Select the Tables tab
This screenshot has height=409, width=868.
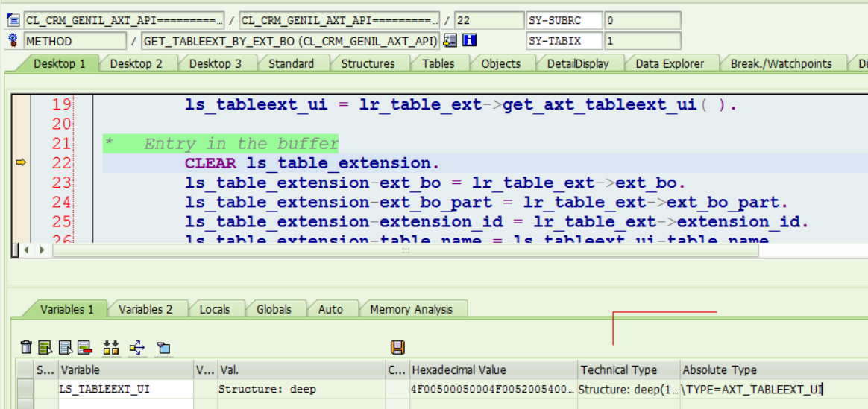438,63
